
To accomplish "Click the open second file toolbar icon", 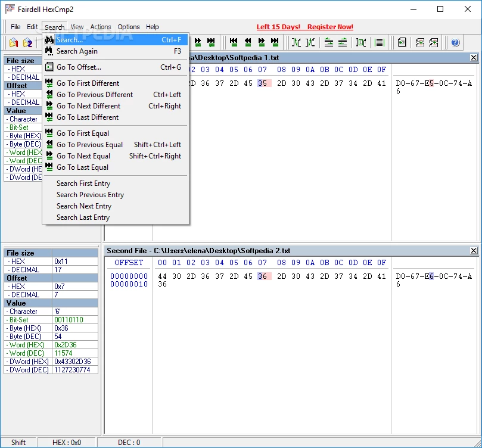I will [x=27, y=42].
